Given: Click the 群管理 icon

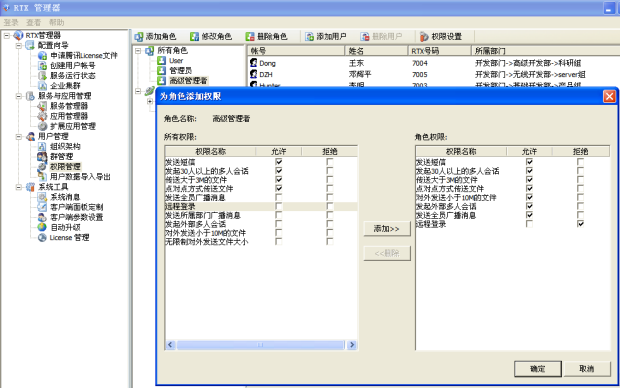Looking at the screenshot, I should point(42,157).
